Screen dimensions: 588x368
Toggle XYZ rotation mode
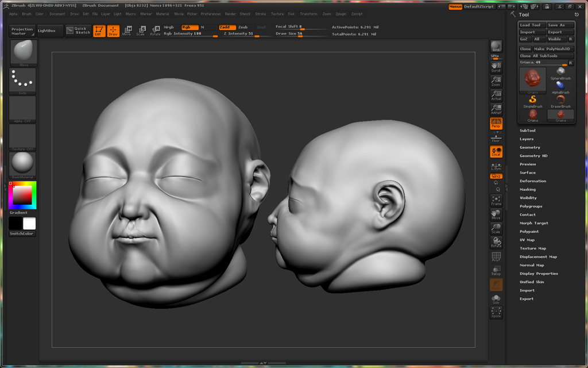point(496,176)
